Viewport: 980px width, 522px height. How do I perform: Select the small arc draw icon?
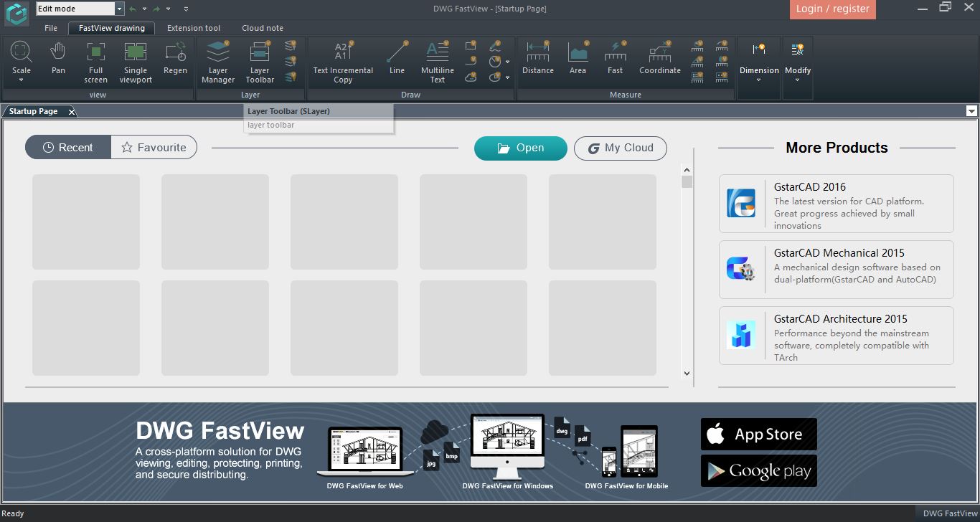pyautogui.click(x=471, y=61)
